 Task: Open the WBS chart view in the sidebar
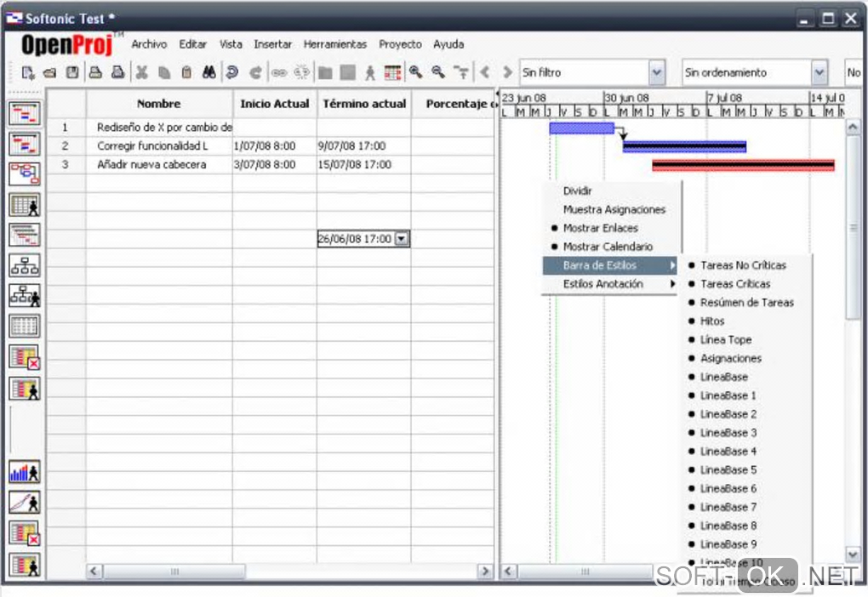[25, 265]
